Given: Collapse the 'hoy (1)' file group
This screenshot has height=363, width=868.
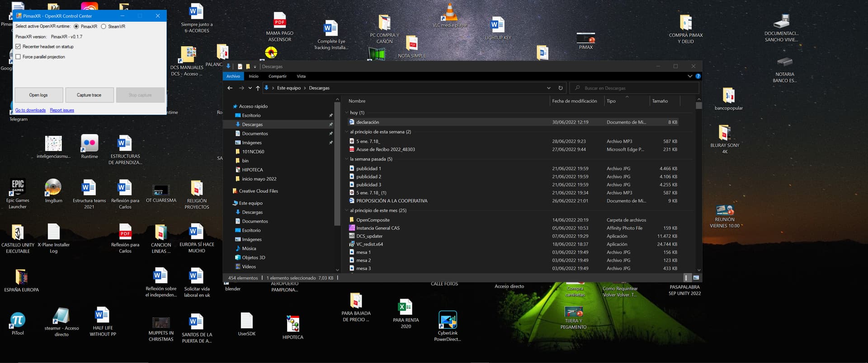Looking at the screenshot, I should [347, 113].
